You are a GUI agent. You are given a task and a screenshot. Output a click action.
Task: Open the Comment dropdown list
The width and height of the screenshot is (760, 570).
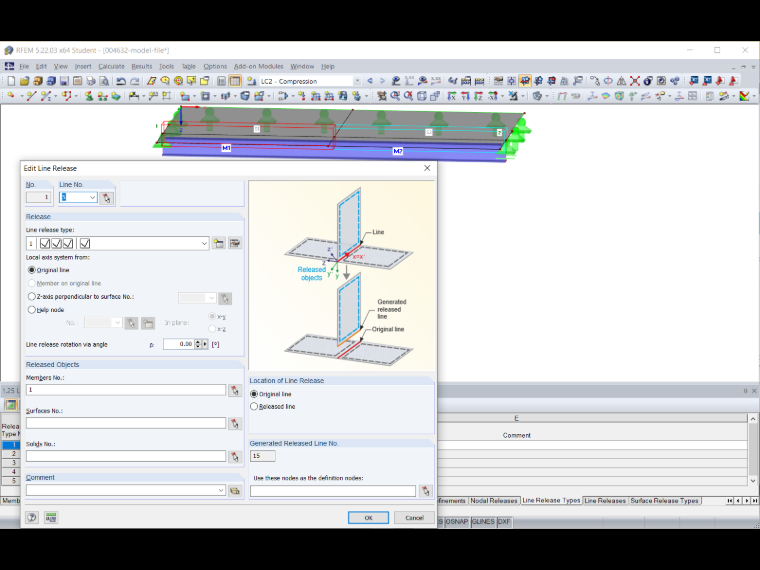tap(221, 491)
